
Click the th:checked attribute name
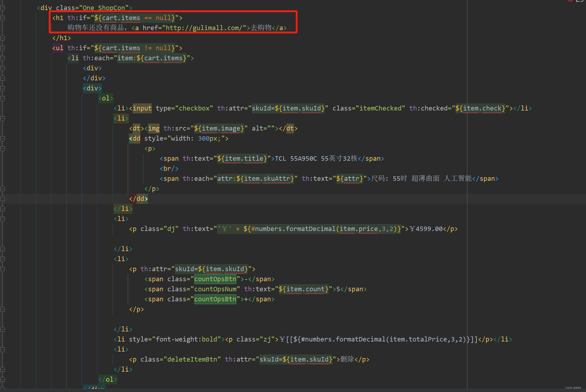(428, 108)
